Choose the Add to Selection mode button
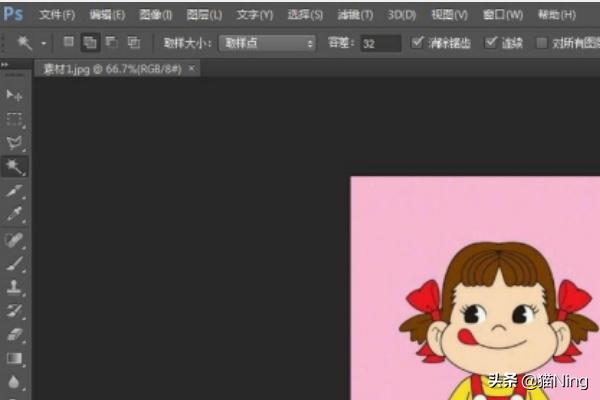 pos(90,43)
